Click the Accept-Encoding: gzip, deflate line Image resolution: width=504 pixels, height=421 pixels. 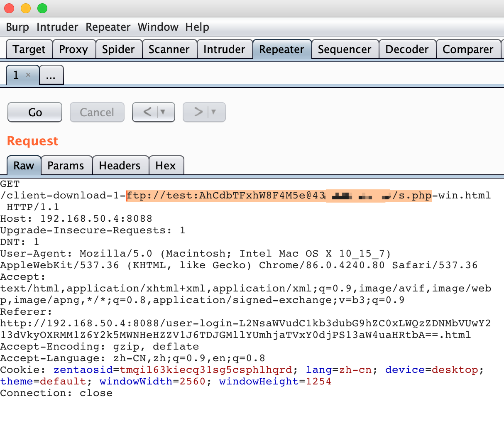(100, 347)
